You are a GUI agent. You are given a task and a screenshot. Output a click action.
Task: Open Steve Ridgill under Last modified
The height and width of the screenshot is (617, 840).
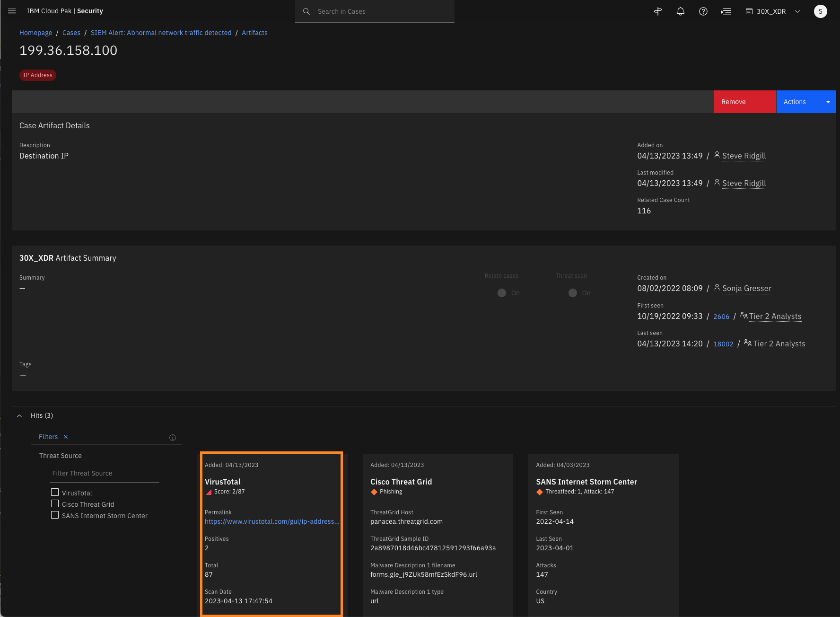coord(744,184)
